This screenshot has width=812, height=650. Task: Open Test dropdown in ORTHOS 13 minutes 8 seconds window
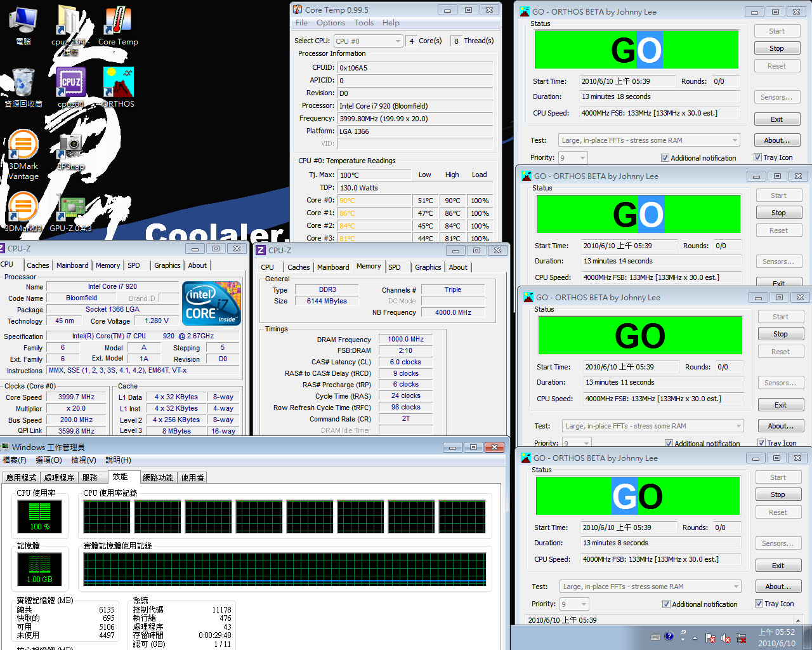click(650, 587)
